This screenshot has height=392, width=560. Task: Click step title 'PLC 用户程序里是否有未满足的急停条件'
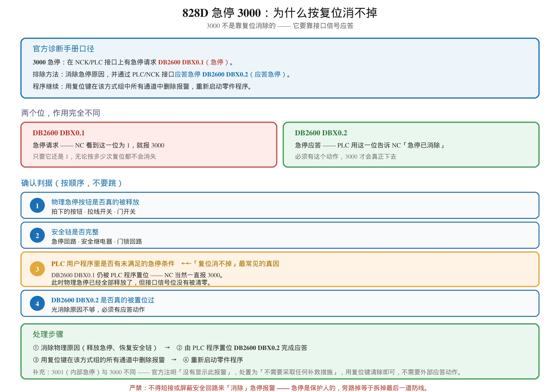point(113,264)
